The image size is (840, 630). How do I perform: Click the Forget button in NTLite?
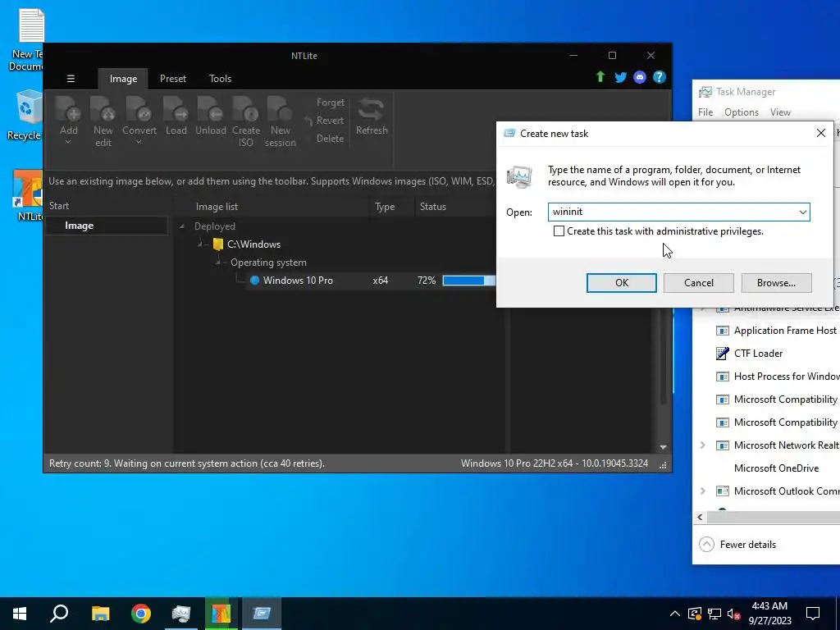click(x=330, y=103)
